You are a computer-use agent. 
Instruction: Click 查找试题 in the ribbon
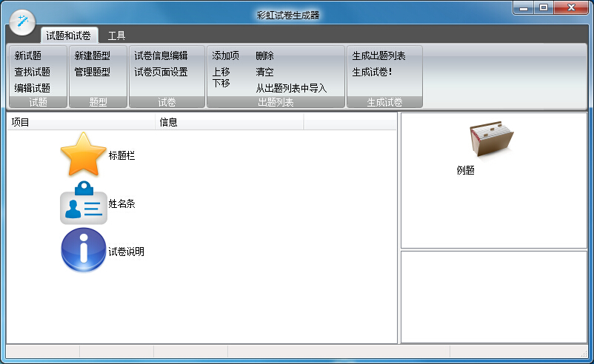point(33,72)
